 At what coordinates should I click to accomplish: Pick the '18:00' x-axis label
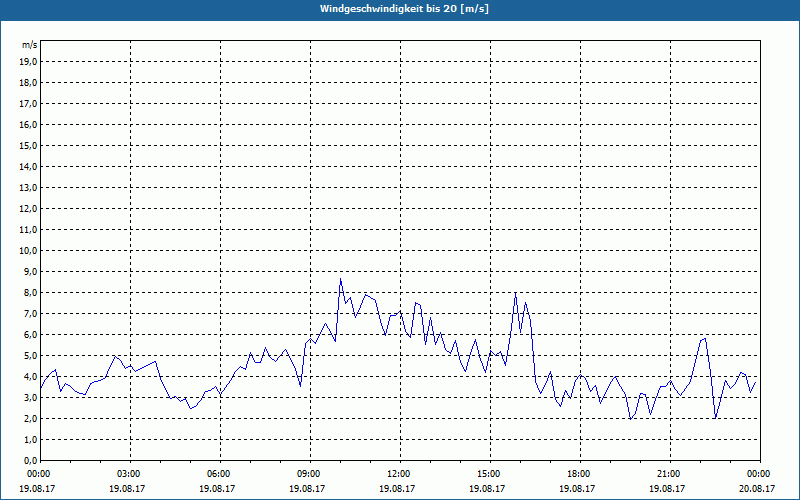click(580, 474)
